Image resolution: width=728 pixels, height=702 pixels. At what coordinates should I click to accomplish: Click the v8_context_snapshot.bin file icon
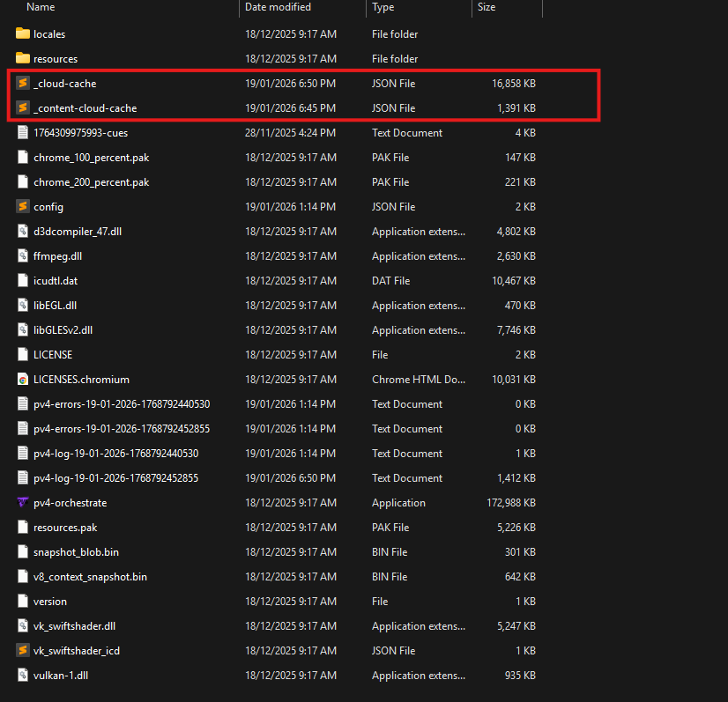[x=23, y=576]
